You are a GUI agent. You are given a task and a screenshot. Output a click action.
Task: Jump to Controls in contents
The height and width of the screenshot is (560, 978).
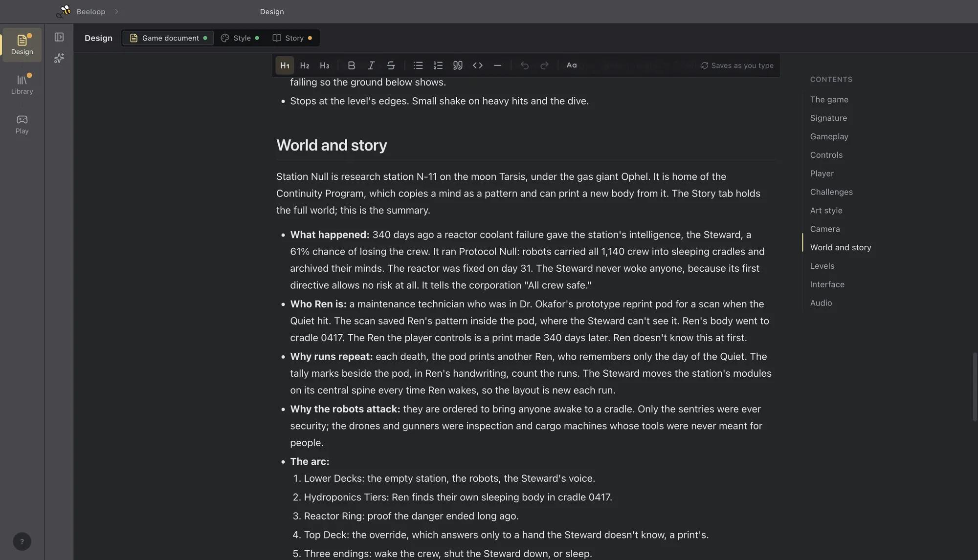click(826, 155)
